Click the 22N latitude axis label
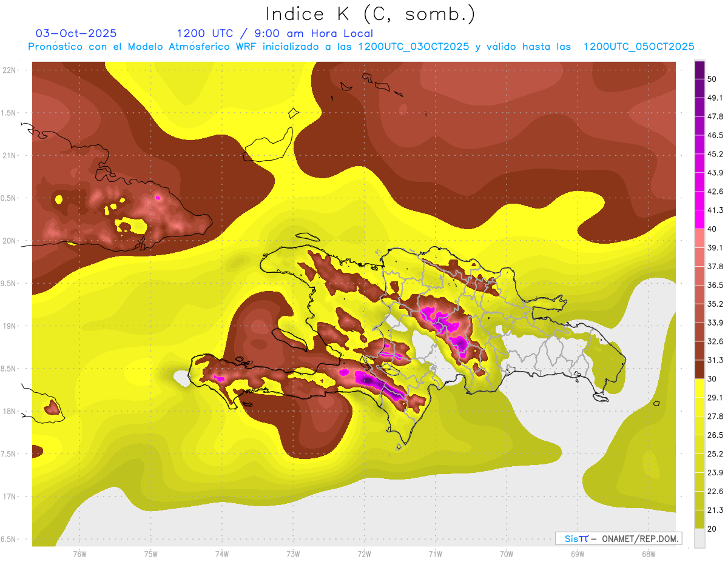Screen dimensions: 728x562 9,70
